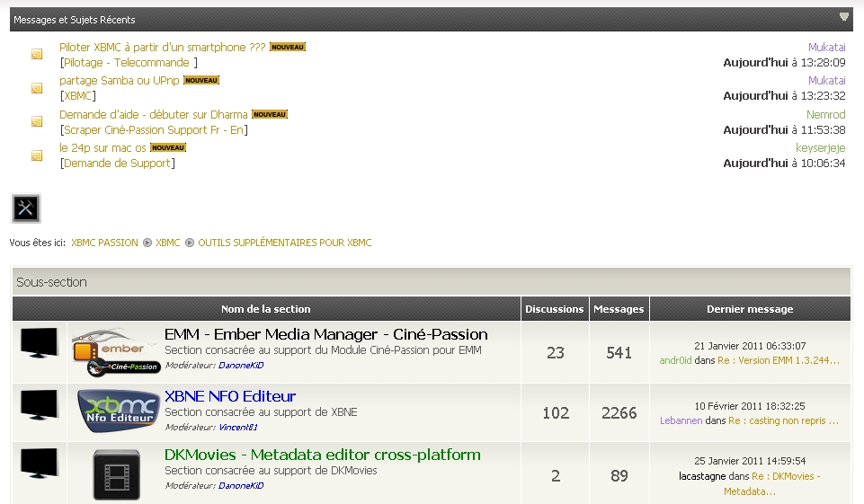
Task: Open the Pilotage - Telecommande board link
Action: pos(127,63)
